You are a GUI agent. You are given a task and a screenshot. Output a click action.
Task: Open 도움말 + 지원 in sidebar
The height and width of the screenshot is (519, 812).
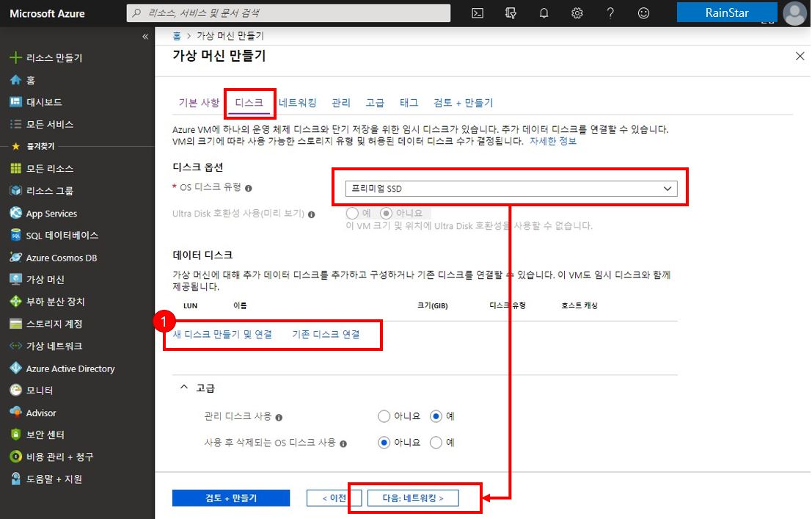pos(46,479)
